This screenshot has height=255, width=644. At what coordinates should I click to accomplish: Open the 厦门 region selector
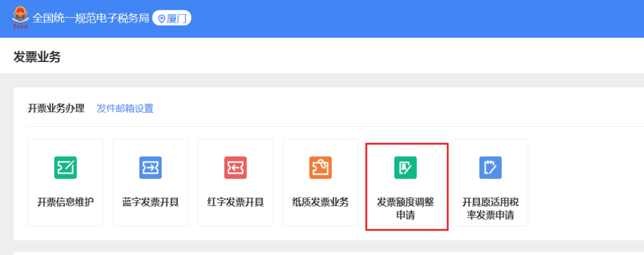pos(172,18)
